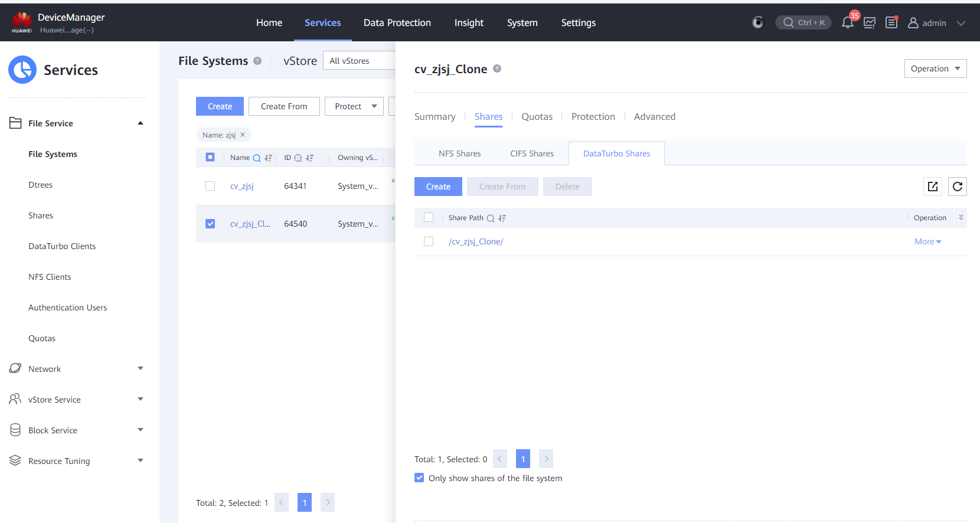Click the alarm bell notification icon
Image resolution: width=980 pixels, height=523 pixels.
(x=847, y=23)
